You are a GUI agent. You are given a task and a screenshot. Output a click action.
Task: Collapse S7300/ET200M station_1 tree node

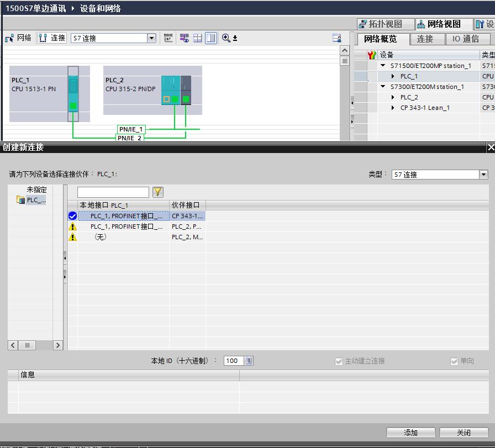[383, 87]
